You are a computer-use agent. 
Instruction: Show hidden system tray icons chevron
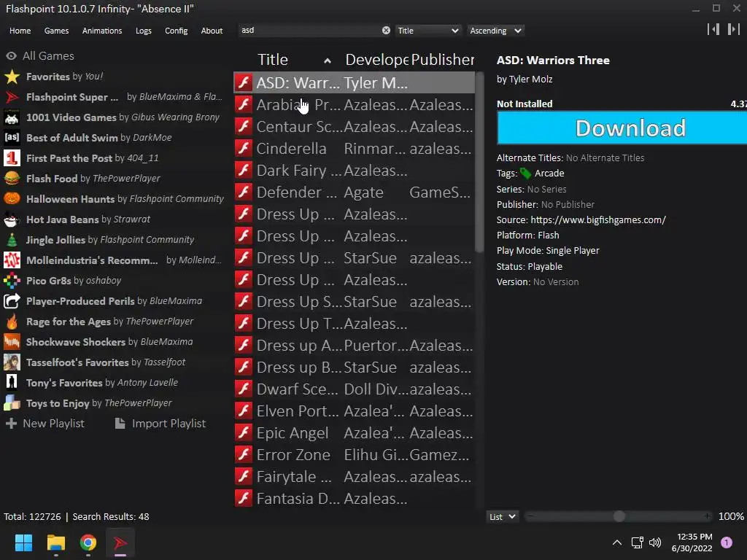tap(616, 542)
